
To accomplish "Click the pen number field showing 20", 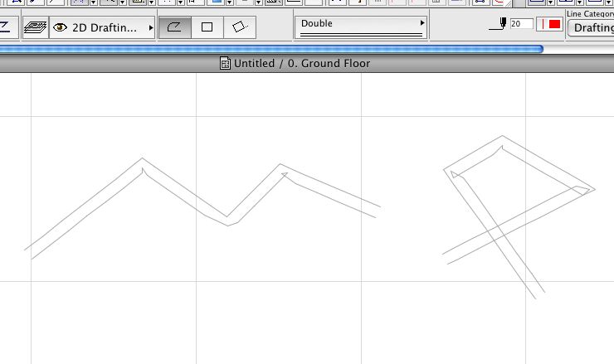I will (x=521, y=24).
